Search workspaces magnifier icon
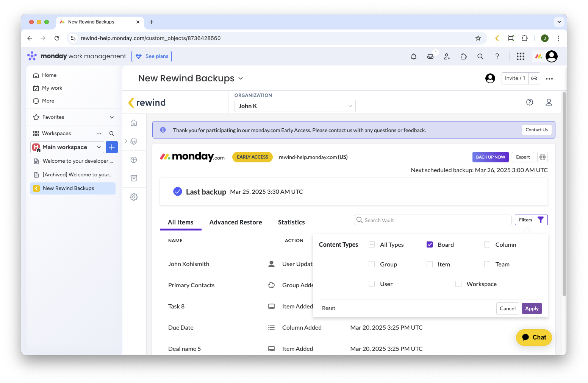Image resolution: width=588 pixels, height=383 pixels. pyautogui.click(x=112, y=134)
